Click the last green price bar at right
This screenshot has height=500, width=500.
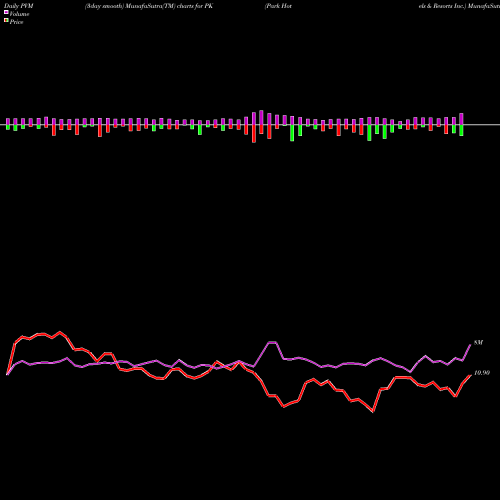[x=461, y=130]
